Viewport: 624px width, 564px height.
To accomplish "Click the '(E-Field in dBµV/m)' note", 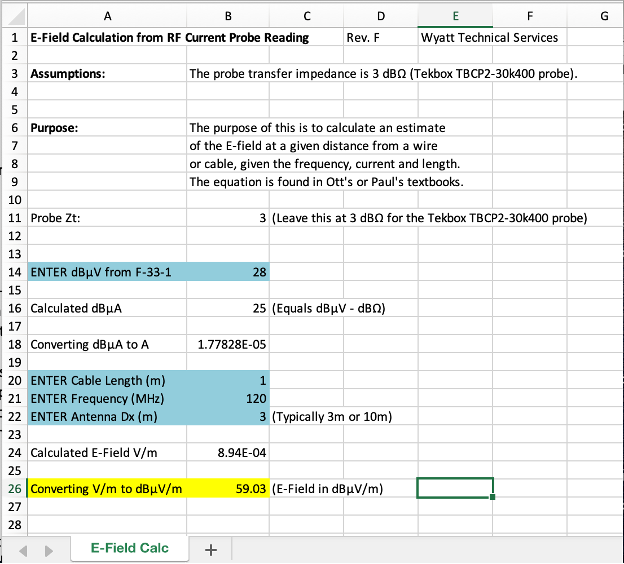I will [x=328, y=488].
